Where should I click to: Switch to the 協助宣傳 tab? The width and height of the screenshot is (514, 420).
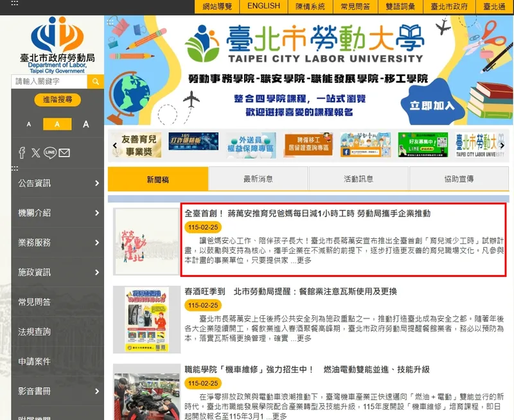click(x=459, y=179)
